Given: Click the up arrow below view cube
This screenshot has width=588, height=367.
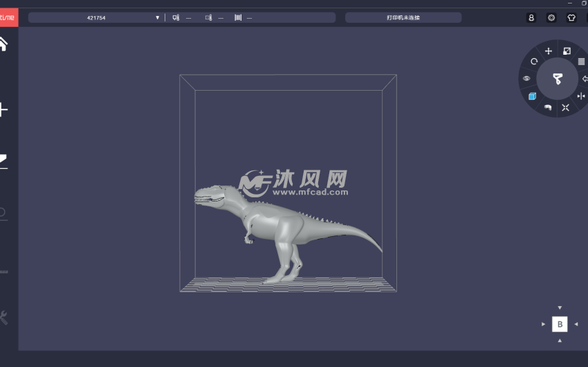Looking at the screenshot, I should coord(560,341).
